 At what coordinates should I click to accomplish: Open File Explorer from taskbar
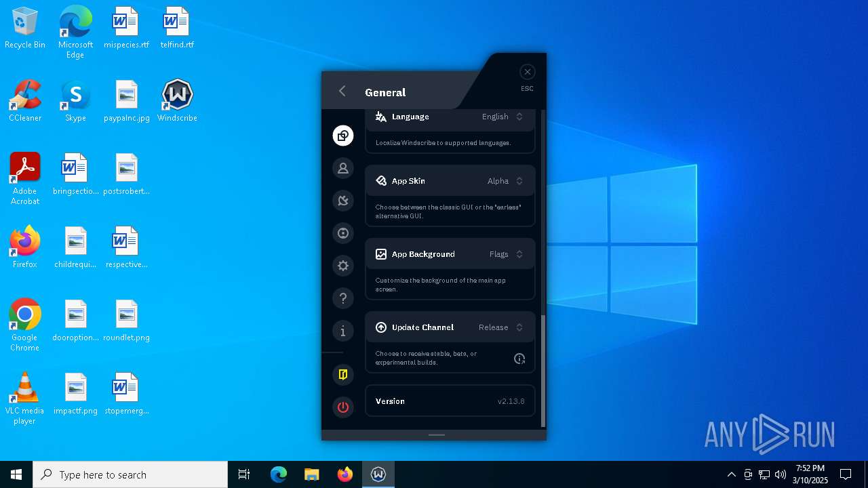(312, 474)
